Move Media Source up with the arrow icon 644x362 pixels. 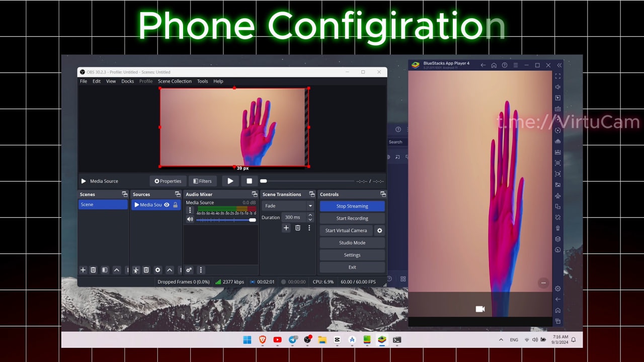[x=170, y=270]
